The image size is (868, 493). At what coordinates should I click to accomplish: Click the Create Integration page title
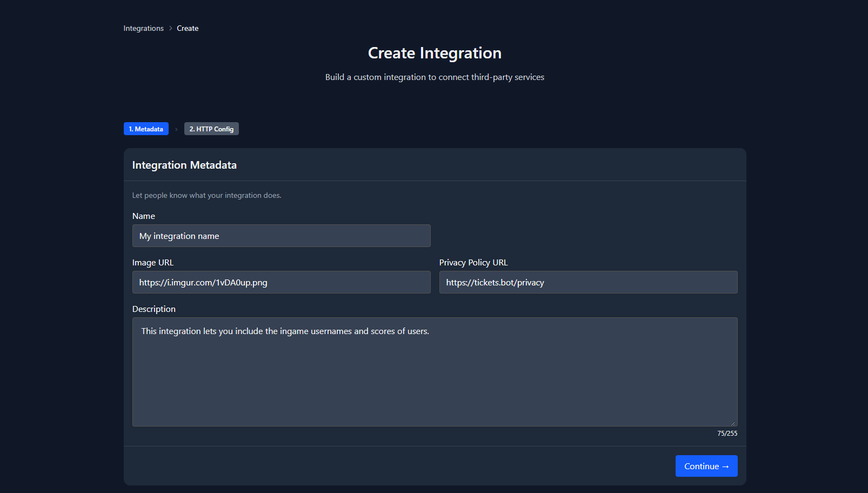click(x=435, y=53)
